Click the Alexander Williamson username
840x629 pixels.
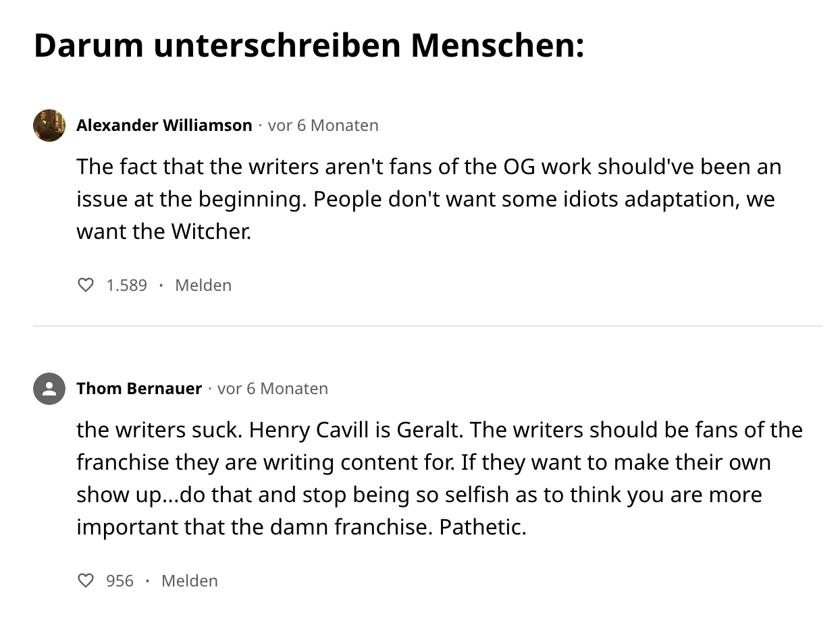pos(164,126)
